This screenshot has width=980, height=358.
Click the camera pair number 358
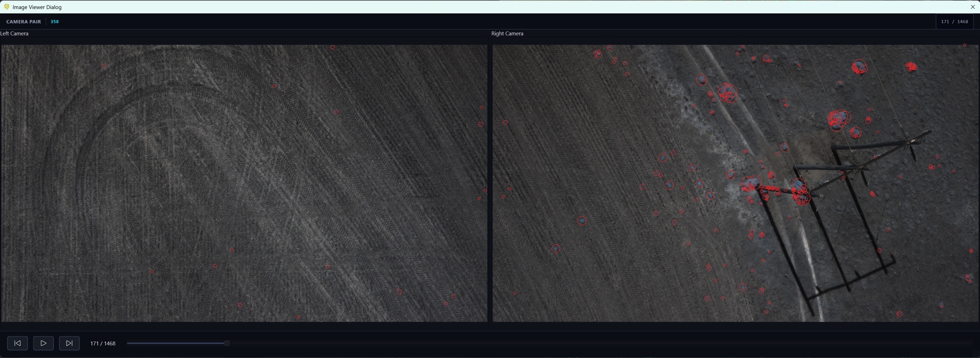54,22
